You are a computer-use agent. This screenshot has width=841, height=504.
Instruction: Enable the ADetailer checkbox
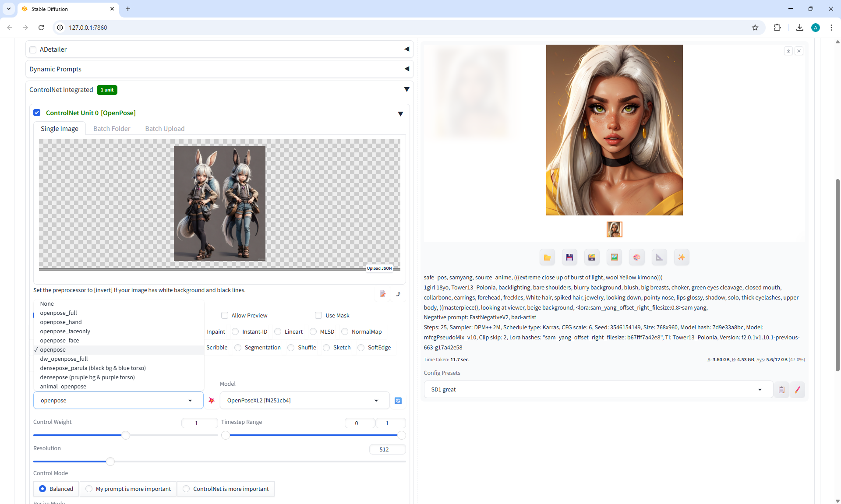(33, 49)
